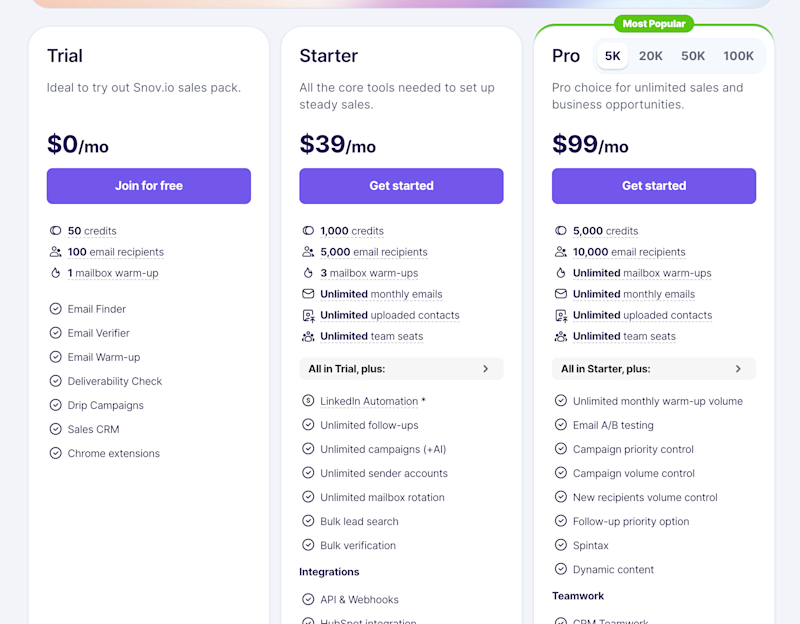Click the Integrations heading in Starter

[329, 572]
